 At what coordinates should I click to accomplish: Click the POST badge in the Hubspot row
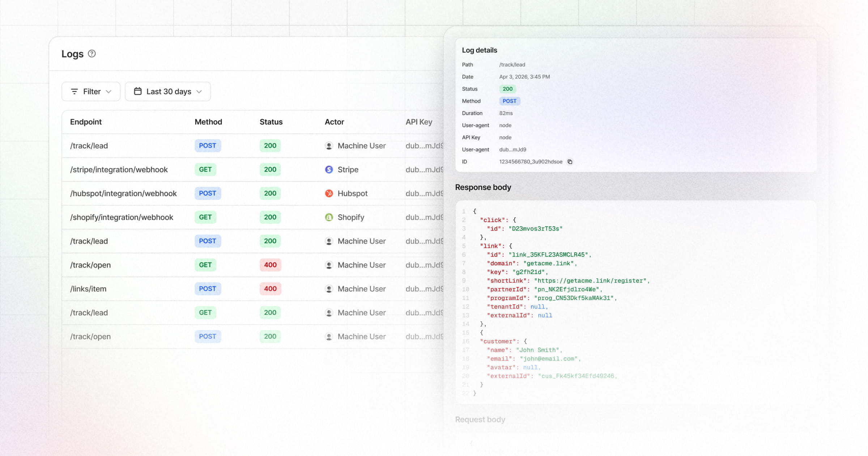(x=208, y=193)
